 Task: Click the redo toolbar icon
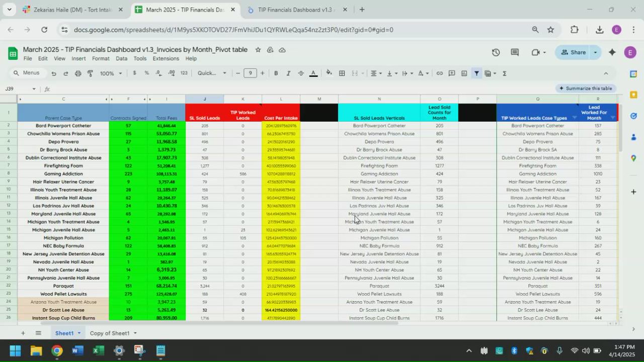click(x=65, y=74)
